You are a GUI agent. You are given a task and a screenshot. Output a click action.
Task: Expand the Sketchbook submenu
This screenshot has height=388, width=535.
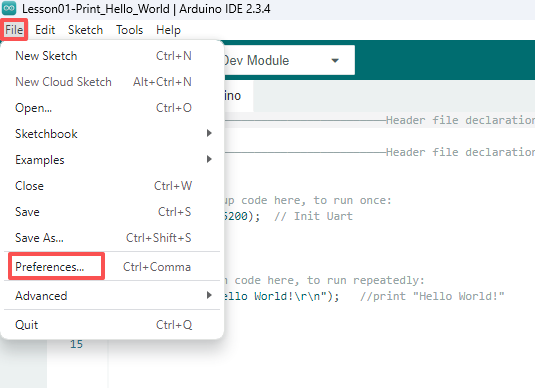(x=112, y=134)
